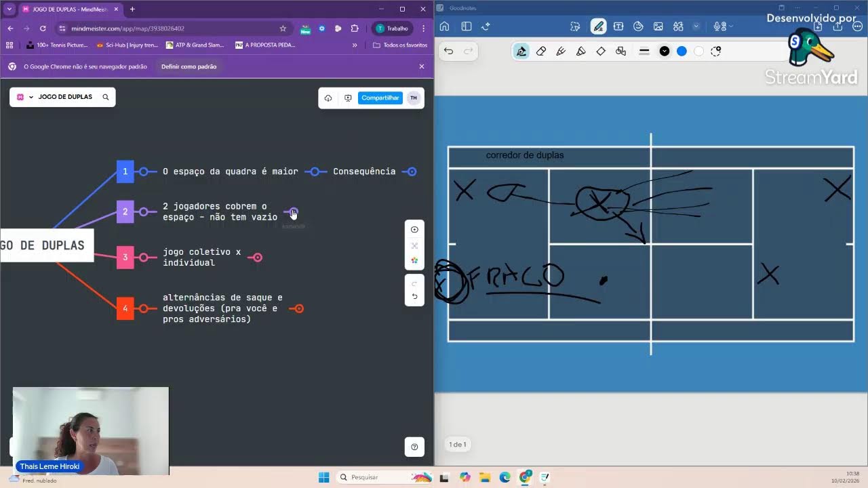Select the white color swatch in Goodnotes

pyautogui.click(x=698, y=52)
